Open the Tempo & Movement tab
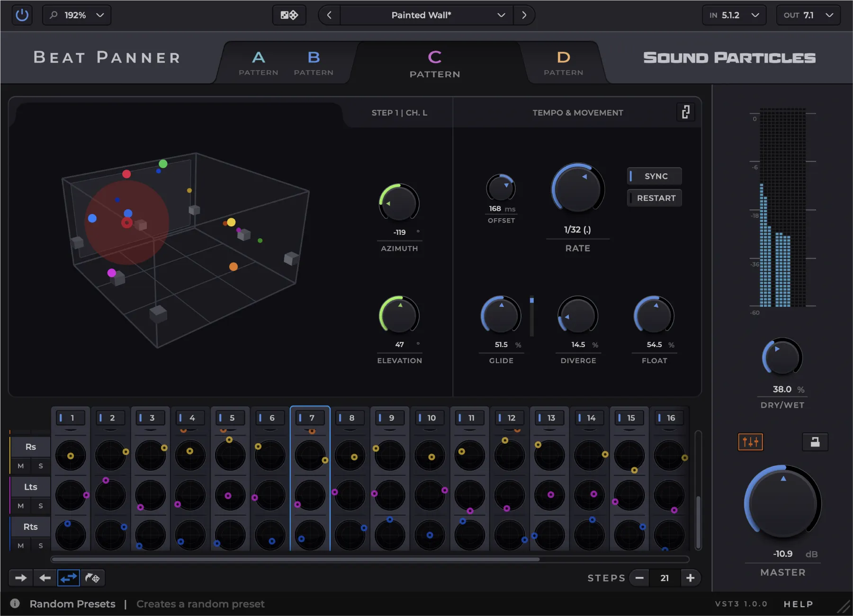 click(577, 113)
